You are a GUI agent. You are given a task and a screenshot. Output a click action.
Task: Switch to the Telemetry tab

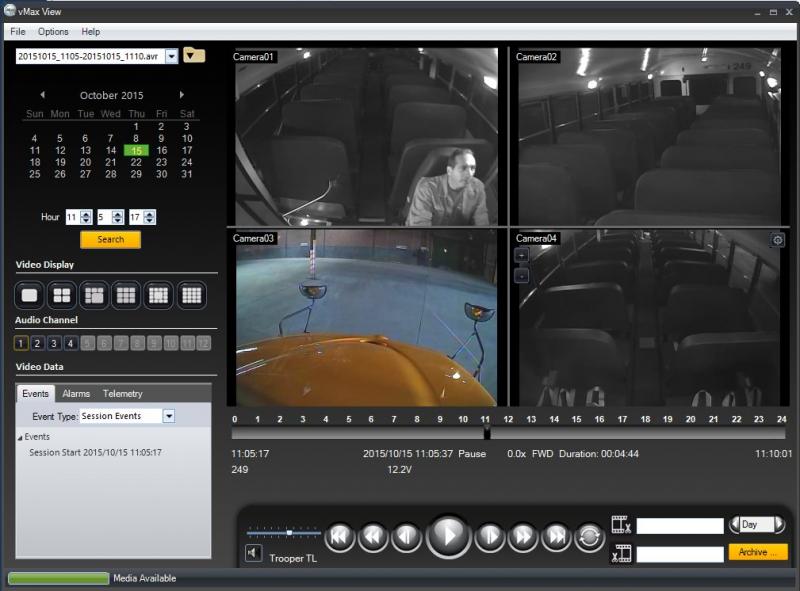[122, 394]
